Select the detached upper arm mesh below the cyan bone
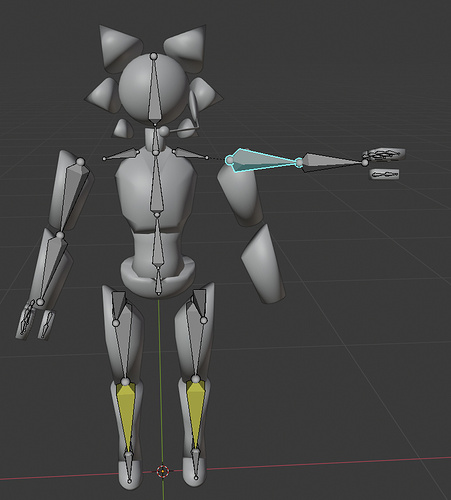451x500 pixels. coord(241,197)
